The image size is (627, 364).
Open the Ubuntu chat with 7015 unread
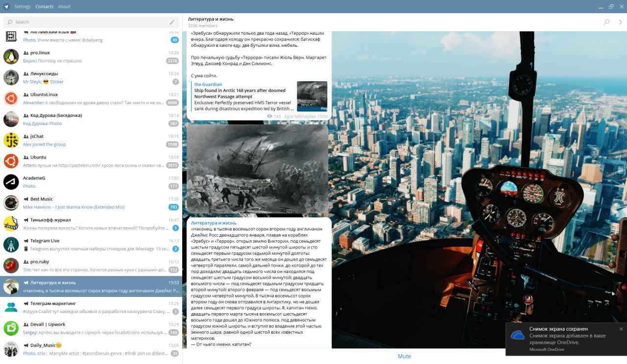pos(91,161)
